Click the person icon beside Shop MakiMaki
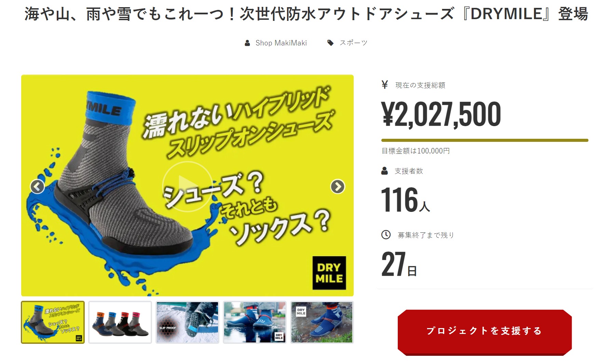Screen dimensions: 612x364 point(247,43)
